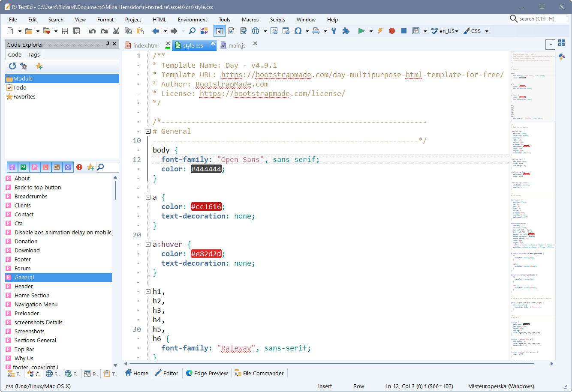Collapse the a:hover code block

coord(148,244)
